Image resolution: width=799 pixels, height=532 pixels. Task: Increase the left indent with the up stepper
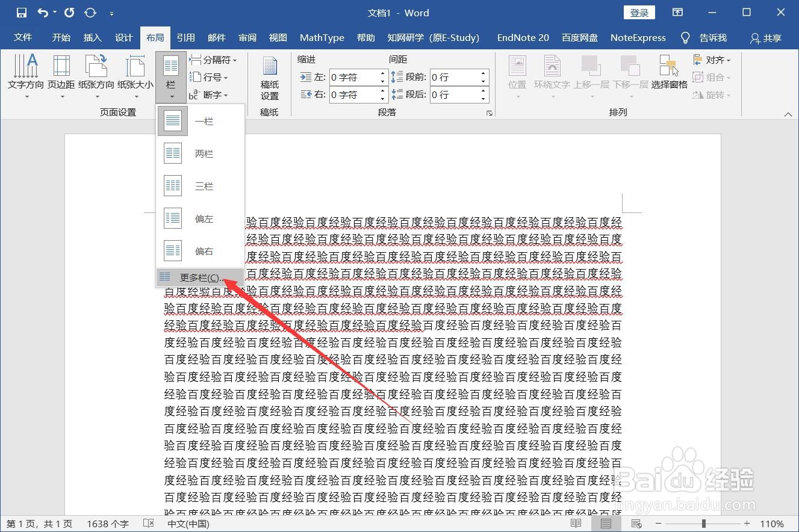point(383,73)
